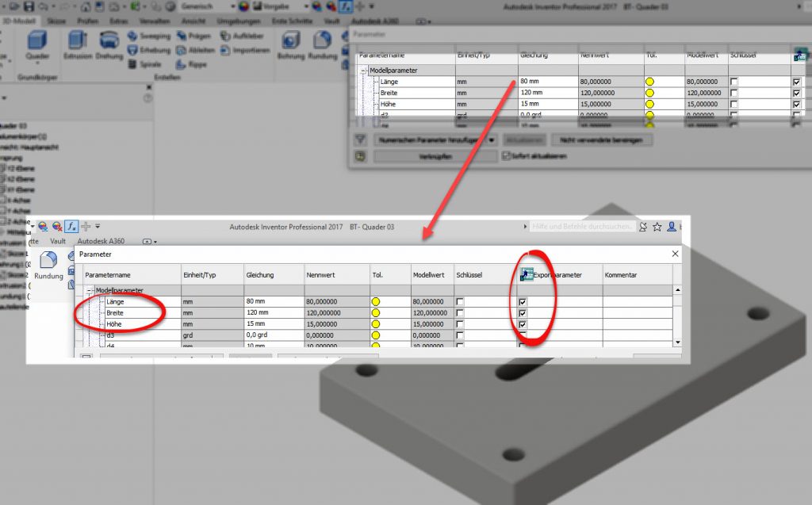
Task: Uncheck export parameter for Höhe in the enlarged dialog
Action: [x=523, y=325]
